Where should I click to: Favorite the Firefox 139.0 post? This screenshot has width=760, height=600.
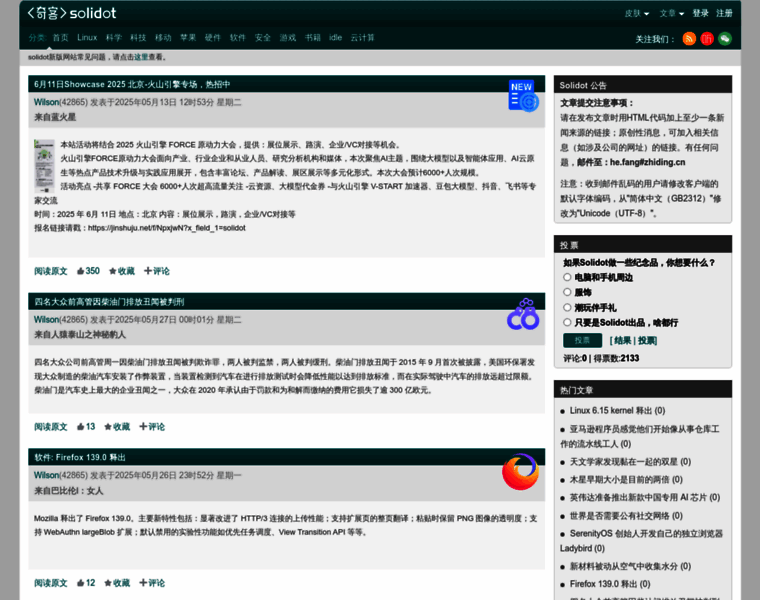(117, 583)
